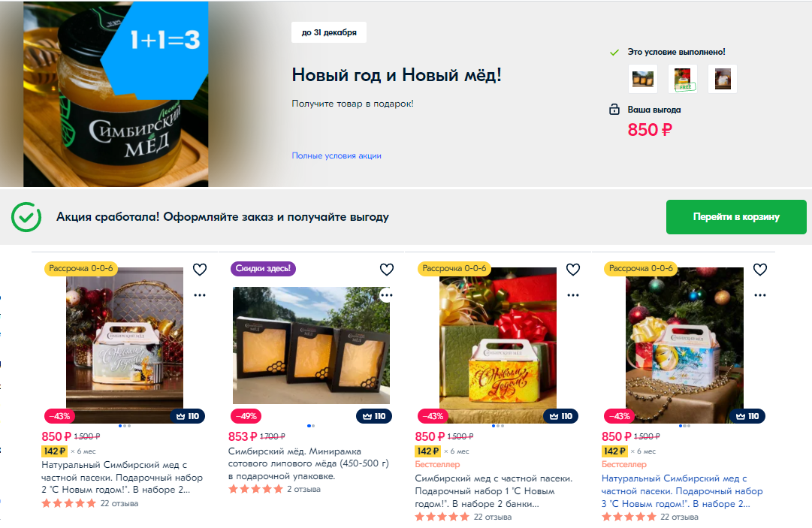Open the 'Подарочный набор 3' product title link
This screenshot has width=812, height=528.
tap(681, 490)
